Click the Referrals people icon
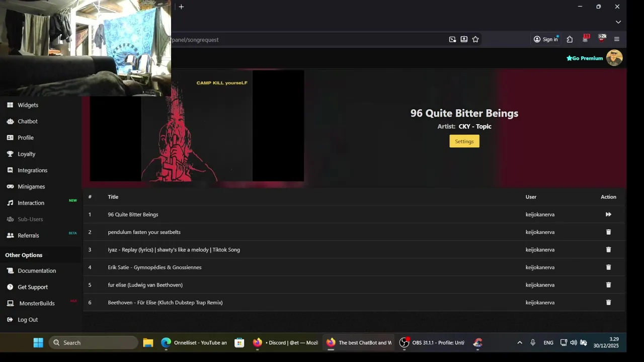Viewport: 644px width, 362px height. tap(10, 235)
